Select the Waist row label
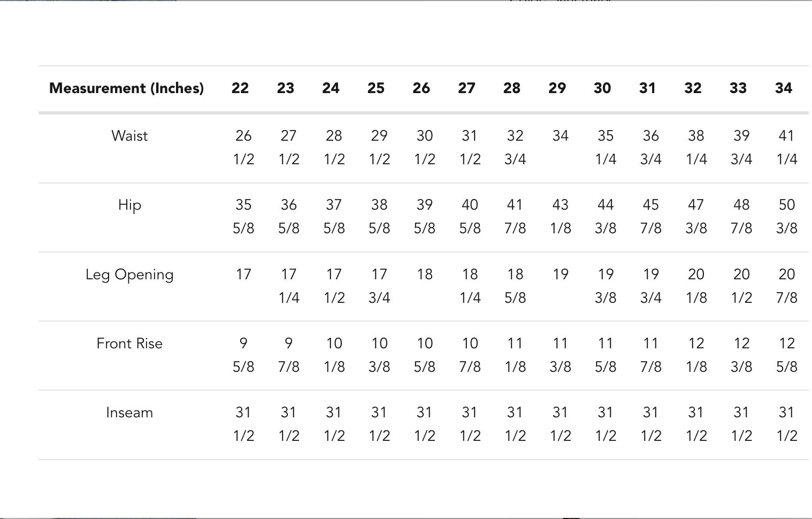This screenshot has width=812, height=519. (x=129, y=136)
